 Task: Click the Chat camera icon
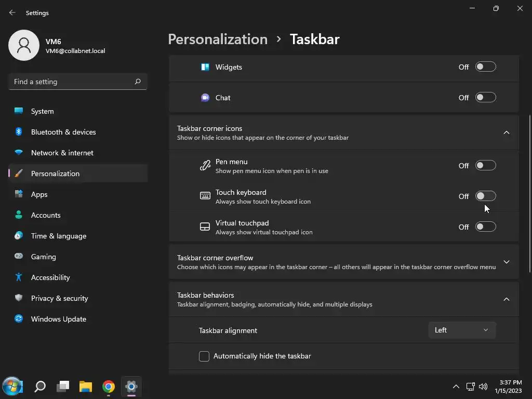205,98
